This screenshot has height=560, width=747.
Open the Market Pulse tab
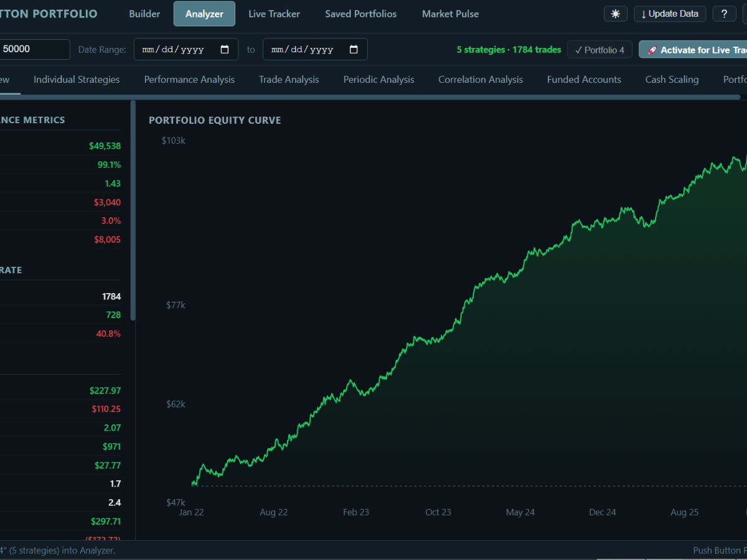coord(450,14)
